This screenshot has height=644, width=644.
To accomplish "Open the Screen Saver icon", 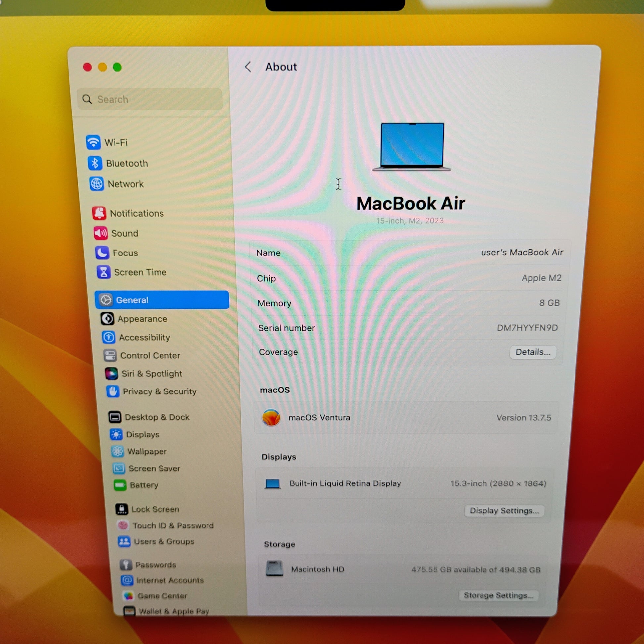I will click(x=119, y=468).
